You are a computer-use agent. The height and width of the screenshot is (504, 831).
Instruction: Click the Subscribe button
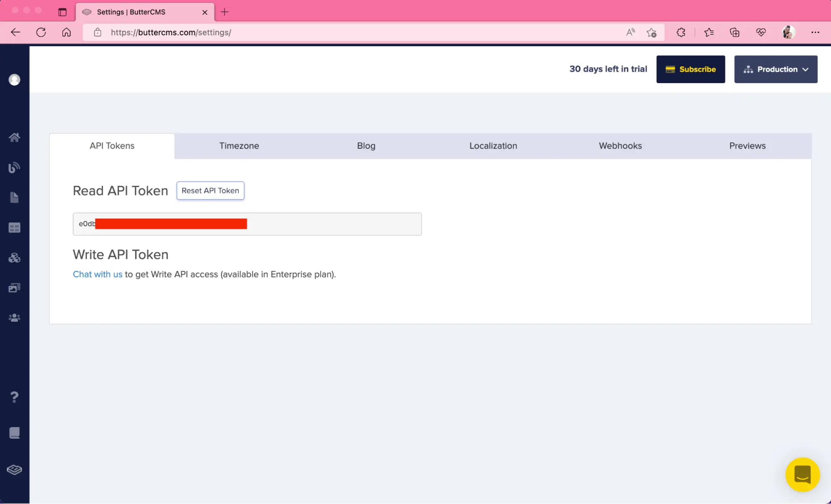(x=690, y=69)
